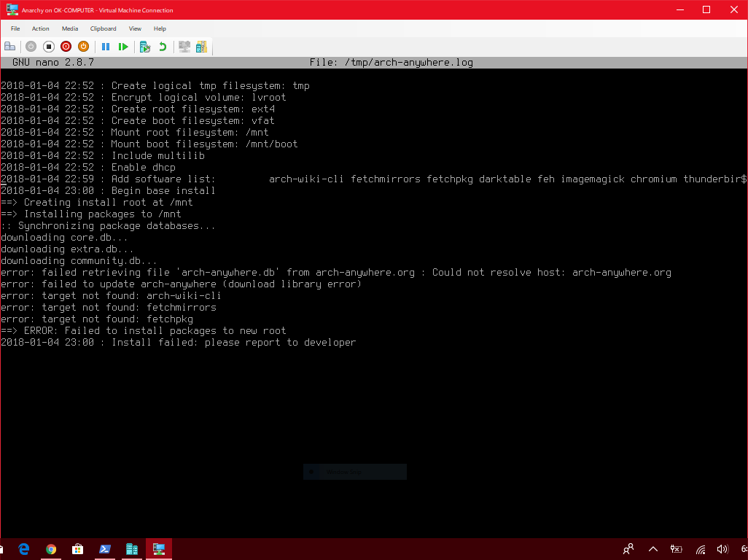Open the Wi-Fi network tray icon
The width and height of the screenshot is (748, 560).
coord(701,550)
